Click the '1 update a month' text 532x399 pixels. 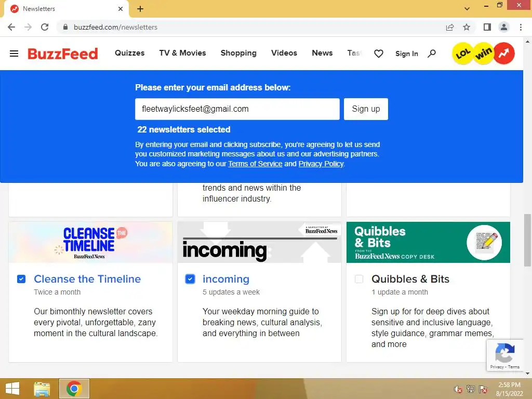[400, 292]
